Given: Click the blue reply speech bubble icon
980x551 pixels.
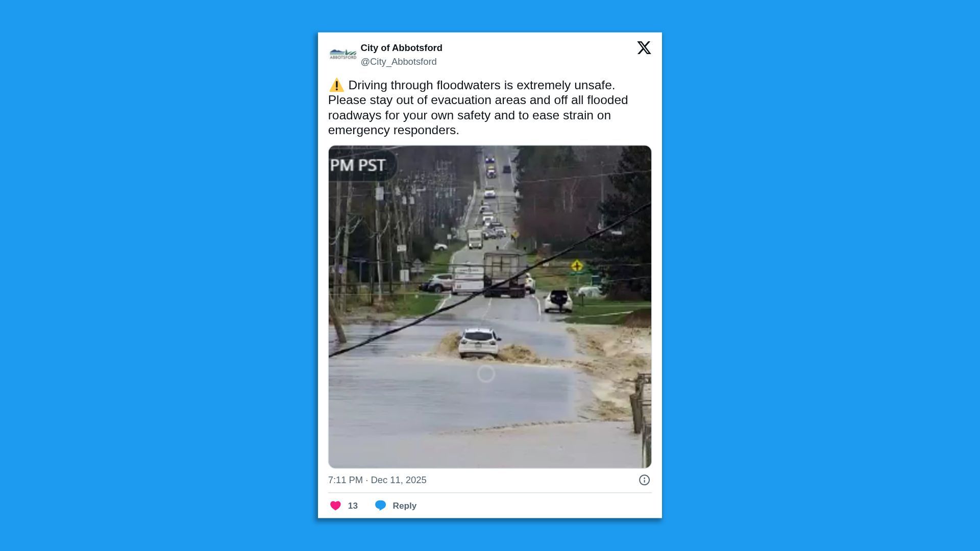Looking at the screenshot, I should click(380, 506).
